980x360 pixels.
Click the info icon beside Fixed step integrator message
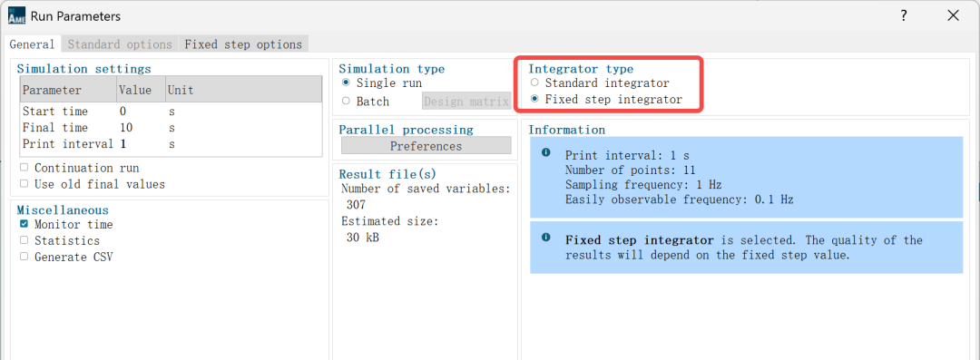click(546, 238)
